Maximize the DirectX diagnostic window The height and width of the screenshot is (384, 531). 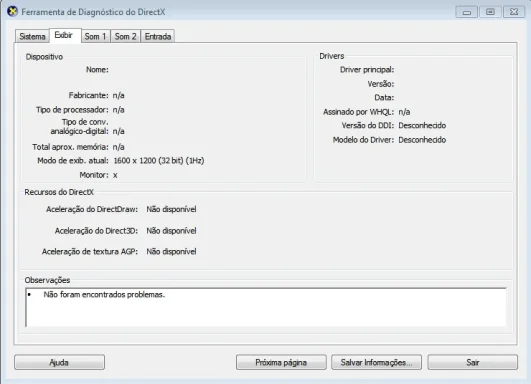point(490,12)
